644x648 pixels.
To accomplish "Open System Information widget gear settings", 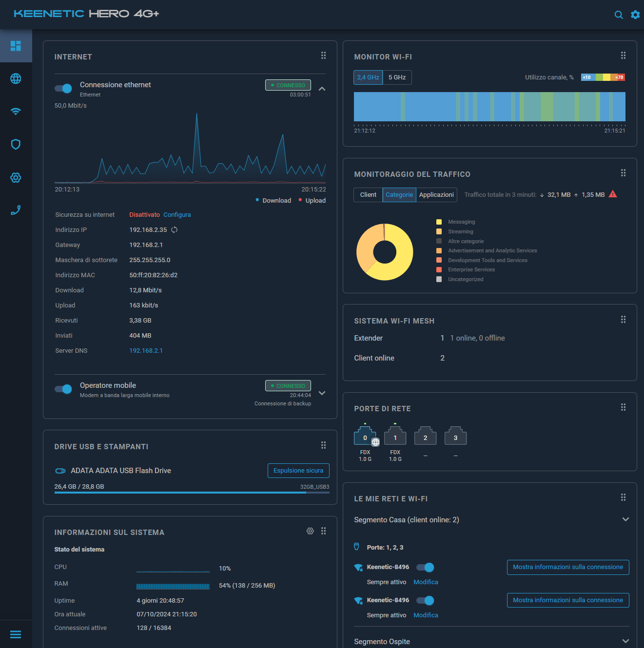I will pos(310,531).
